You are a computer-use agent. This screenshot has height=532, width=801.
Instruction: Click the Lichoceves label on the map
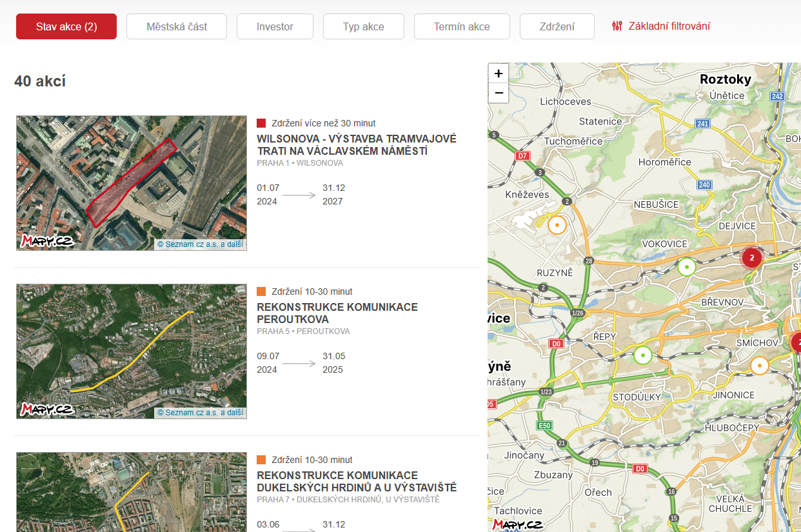[x=566, y=101]
